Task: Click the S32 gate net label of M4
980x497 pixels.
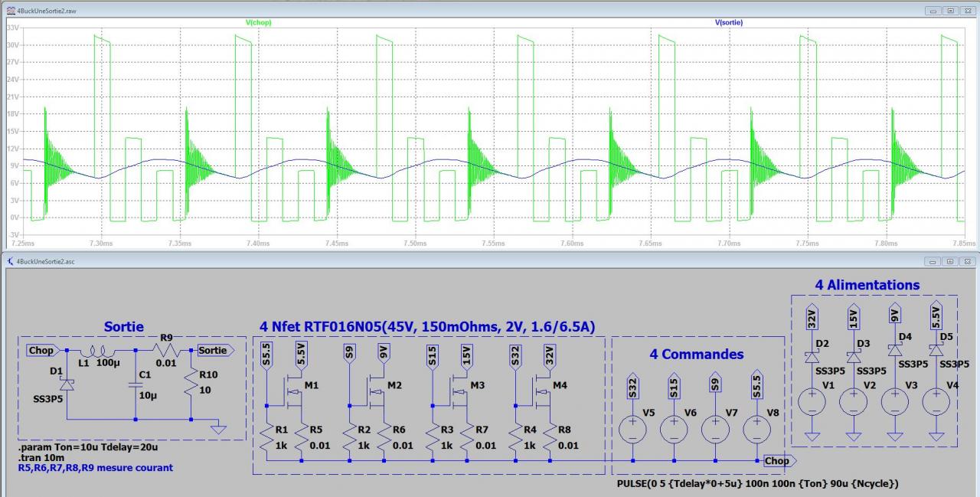Action: (x=514, y=358)
